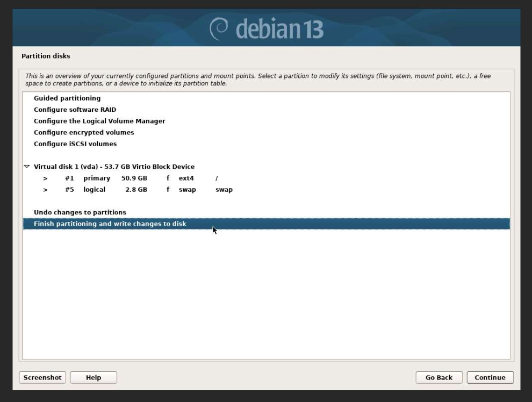Click the 2.8 GB size value
This screenshot has height=402, width=532.
(136, 190)
